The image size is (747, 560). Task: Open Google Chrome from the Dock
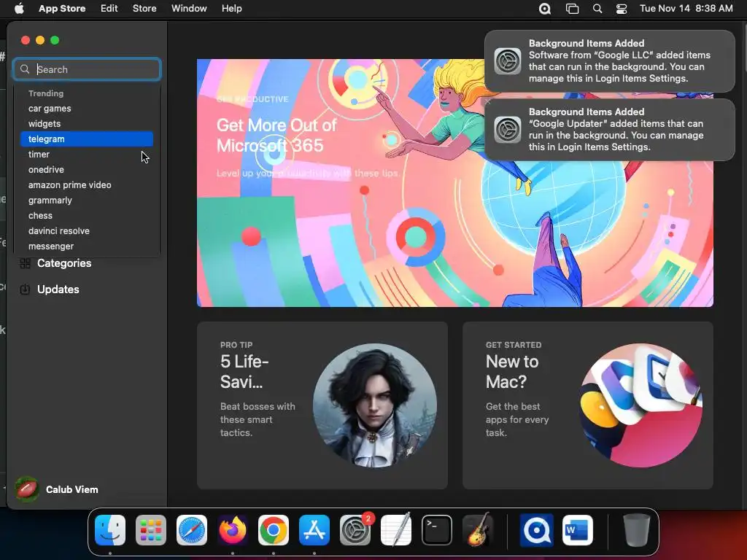pyautogui.click(x=274, y=530)
